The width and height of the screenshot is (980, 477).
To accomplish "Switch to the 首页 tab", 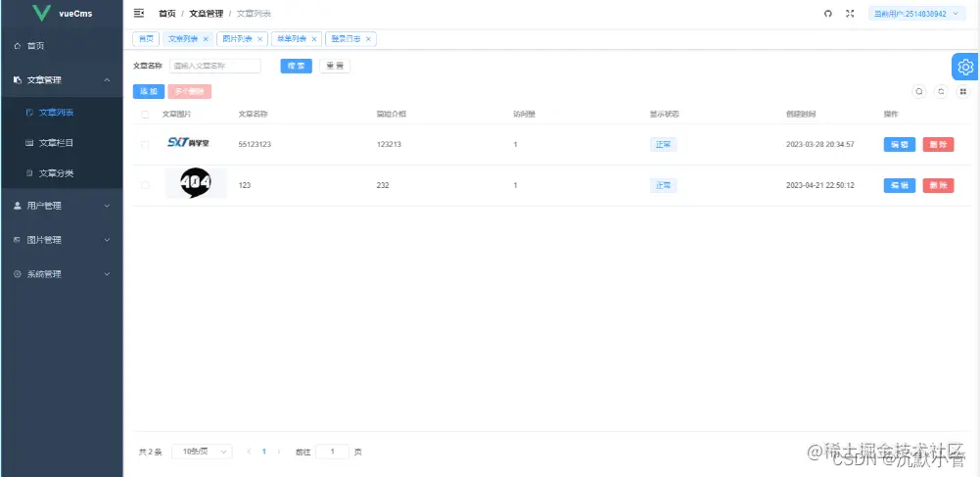I will point(146,39).
